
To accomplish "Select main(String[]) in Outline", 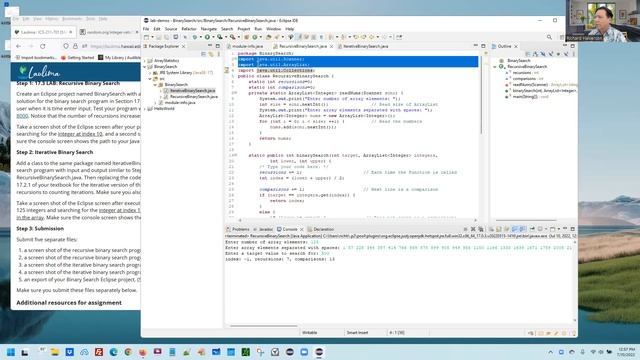I will tap(527, 97).
